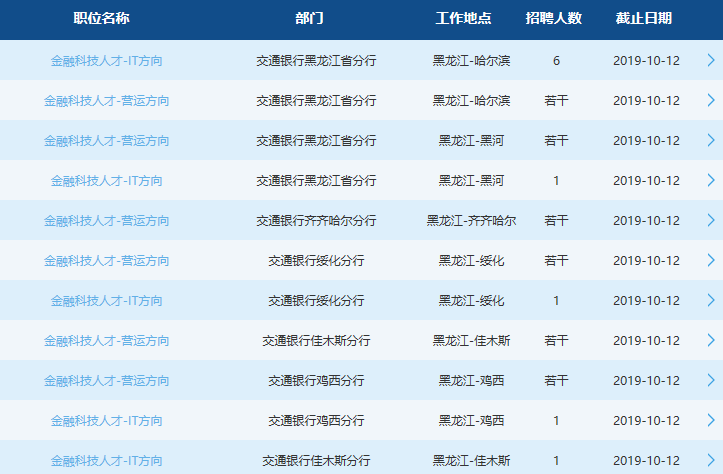
Task: Expand the chevron arrow on the 佳木斯 IT方向 row
Action: pos(711,460)
